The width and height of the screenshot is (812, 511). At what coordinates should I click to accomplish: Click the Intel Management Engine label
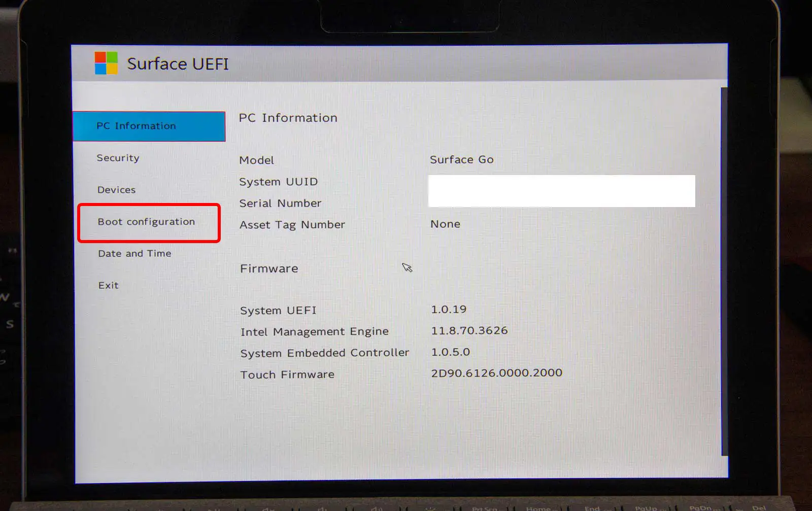[314, 332]
